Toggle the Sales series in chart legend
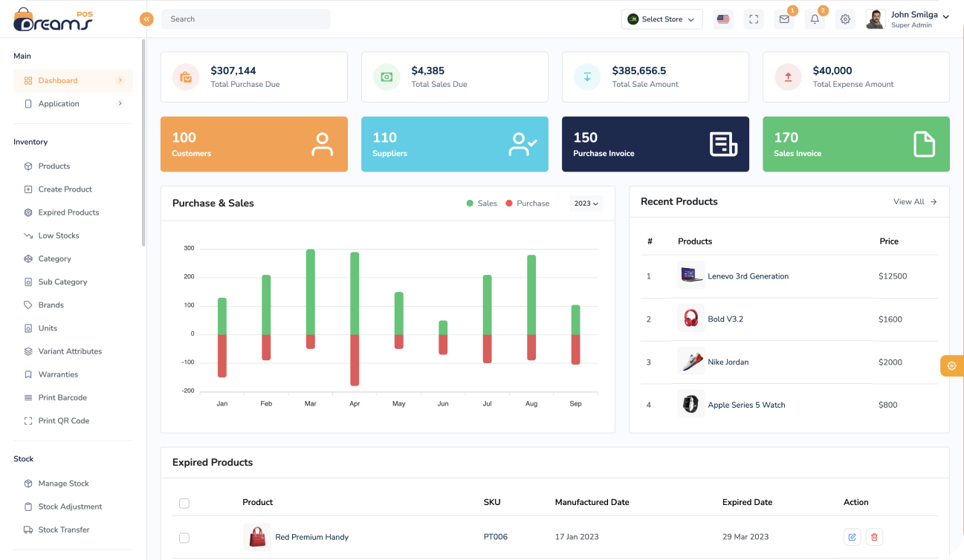The height and width of the screenshot is (560, 964). tap(482, 204)
